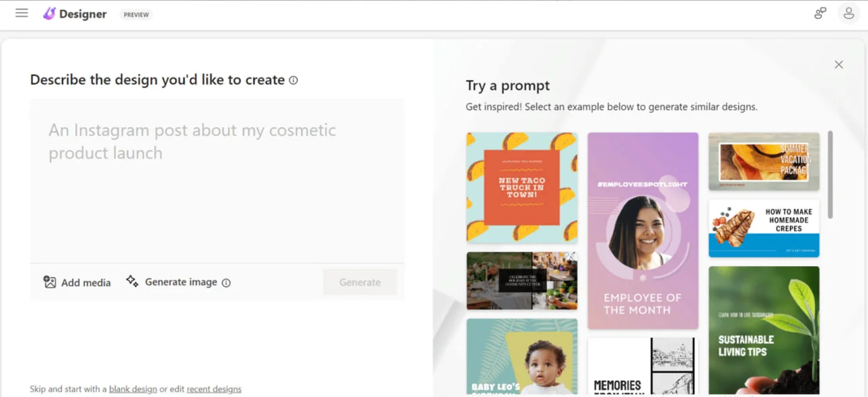Open the blank design link
The height and width of the screenshot is (397, 868).
(x=133, y=390)
